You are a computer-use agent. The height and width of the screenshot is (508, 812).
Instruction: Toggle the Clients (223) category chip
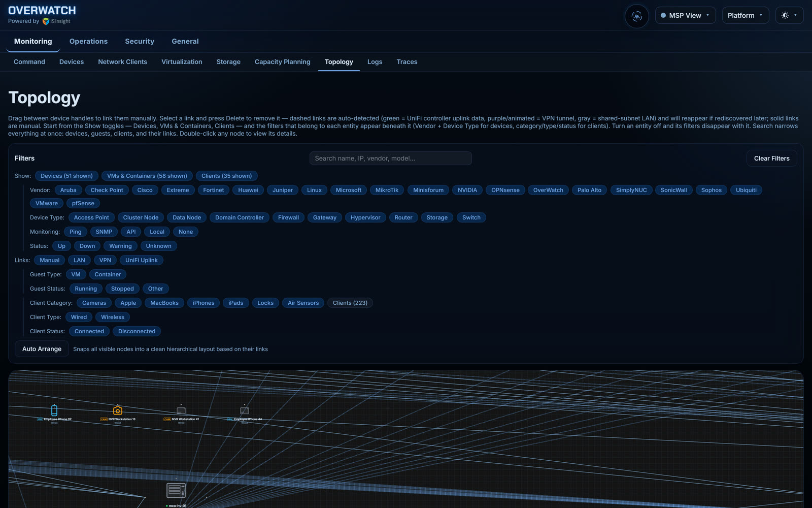[350, 303]
